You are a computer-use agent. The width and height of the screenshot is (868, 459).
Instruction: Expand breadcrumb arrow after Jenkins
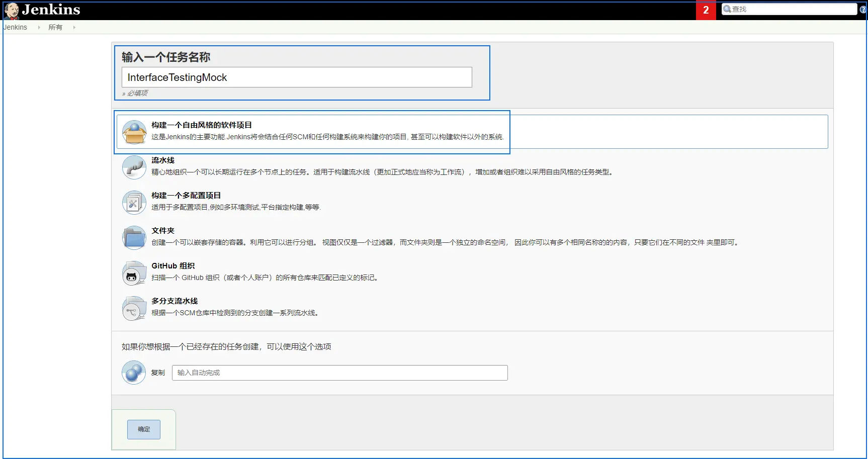(38, 27)
